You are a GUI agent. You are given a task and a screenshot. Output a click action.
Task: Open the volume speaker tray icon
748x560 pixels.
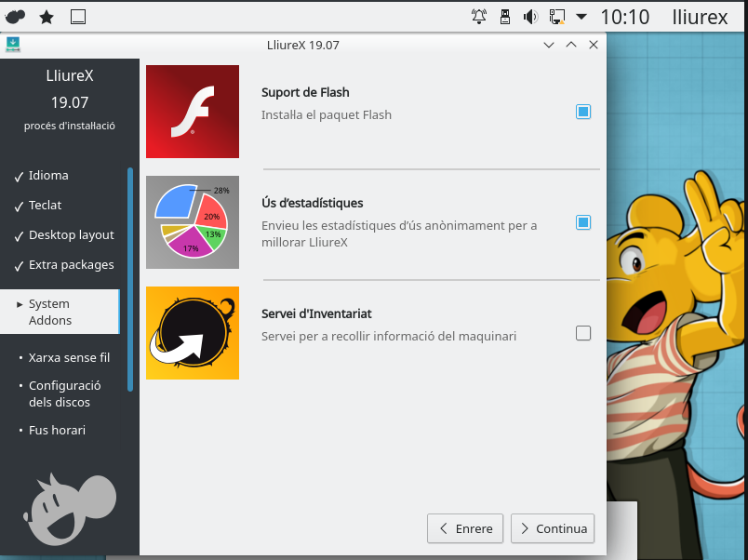[x=530, y=16]
